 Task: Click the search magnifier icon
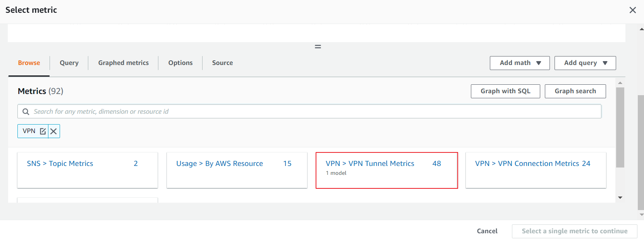[x=26, y=112]
